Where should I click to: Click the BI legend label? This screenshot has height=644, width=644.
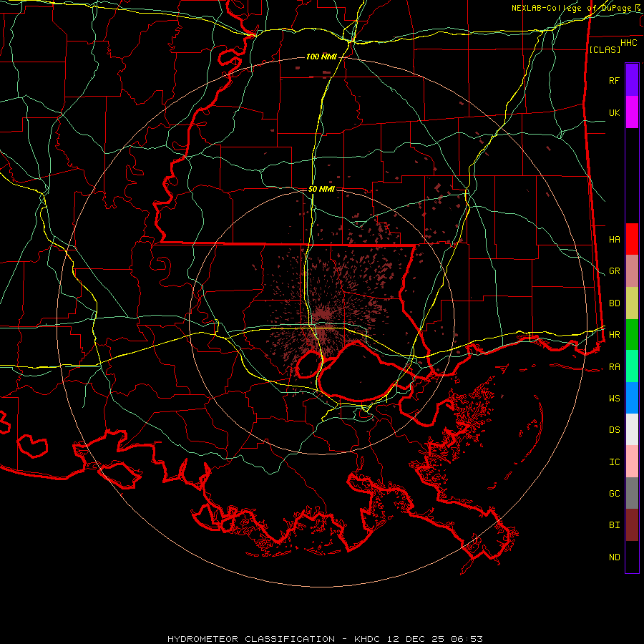pyautogui.click(x=614, y=525)
